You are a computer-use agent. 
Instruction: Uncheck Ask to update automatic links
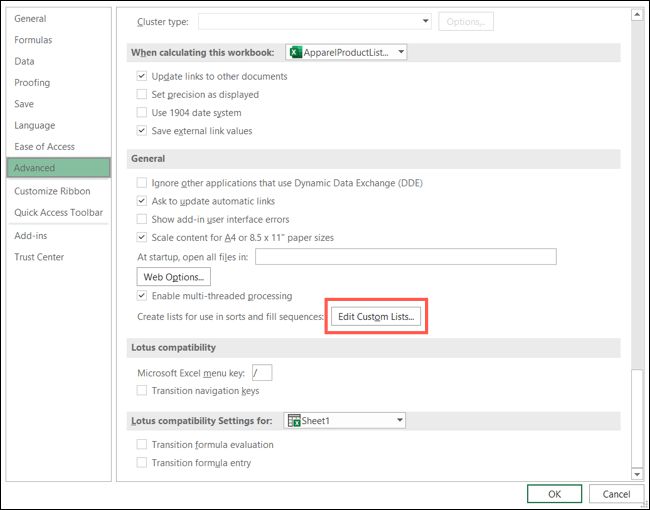pos(142,201)
